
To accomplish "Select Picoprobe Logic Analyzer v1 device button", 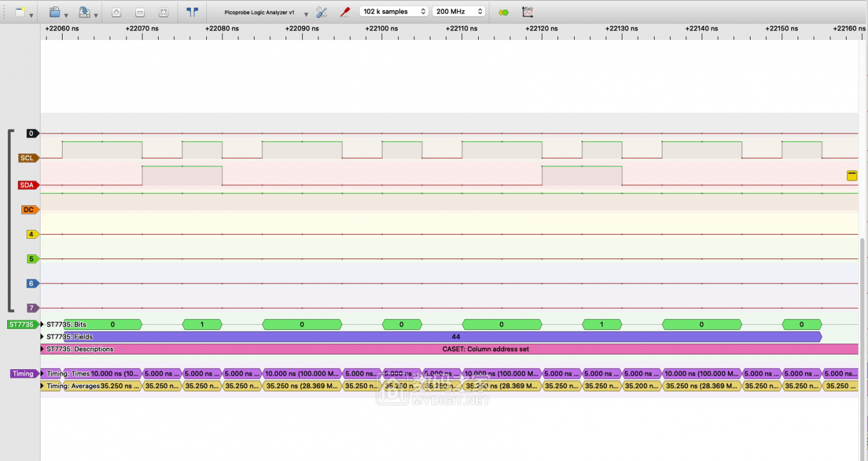I will click(259, 12).
